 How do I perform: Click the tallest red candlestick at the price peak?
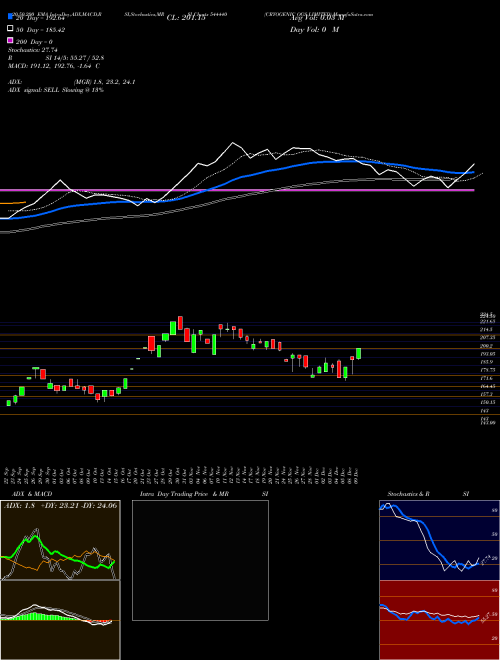coord(180,323)
